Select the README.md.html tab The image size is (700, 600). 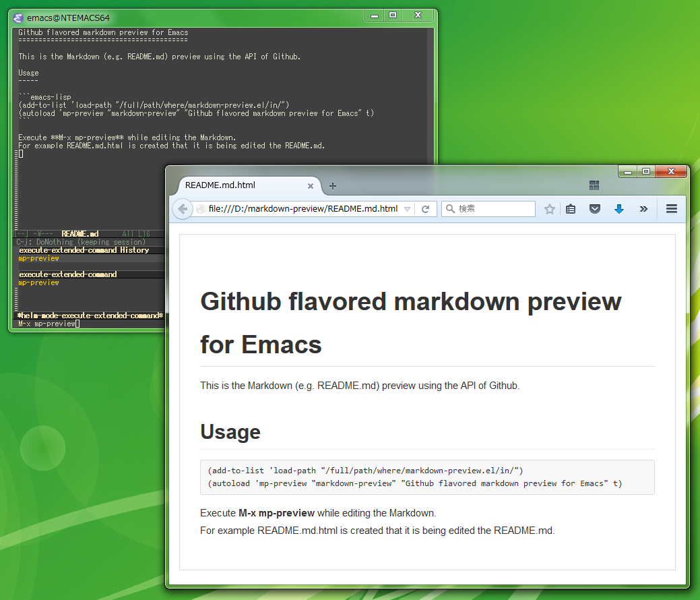[x=247, y=185]
